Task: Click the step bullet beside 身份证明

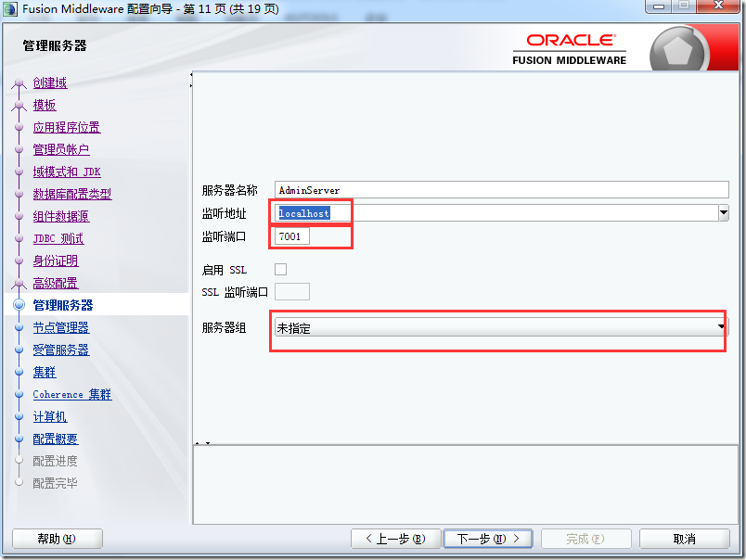Action: point(19,261)
